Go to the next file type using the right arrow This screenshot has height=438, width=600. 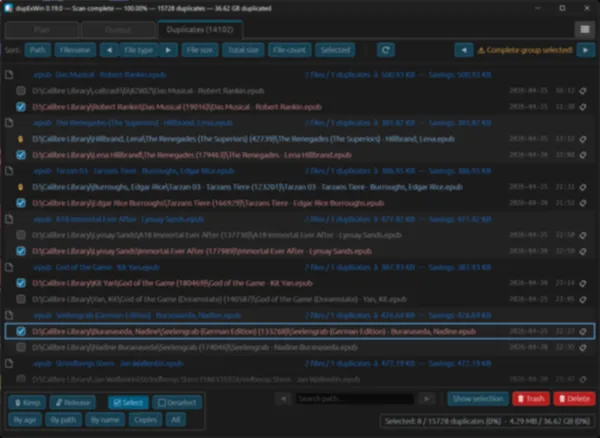click(x=168, y=50)
